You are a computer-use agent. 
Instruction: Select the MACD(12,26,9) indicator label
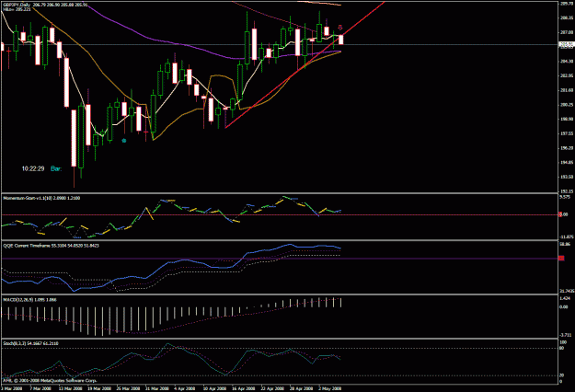pyautogui.click(x=29, y=300)
